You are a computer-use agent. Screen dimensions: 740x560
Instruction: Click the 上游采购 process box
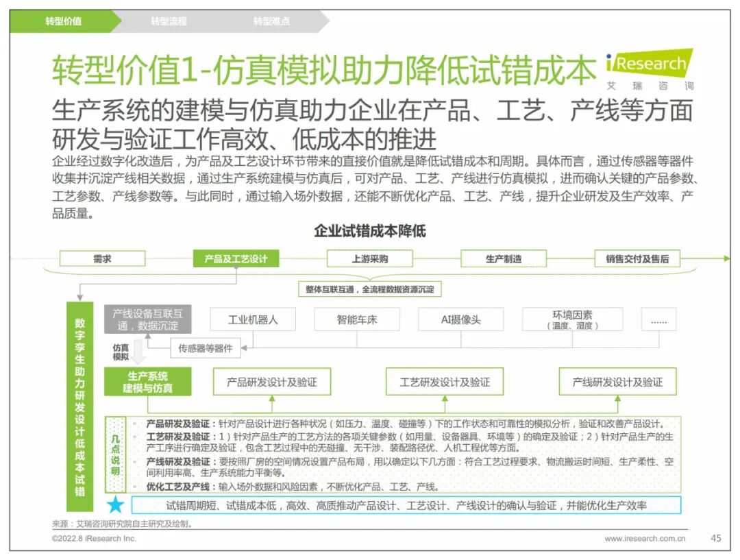coord(370,259)
